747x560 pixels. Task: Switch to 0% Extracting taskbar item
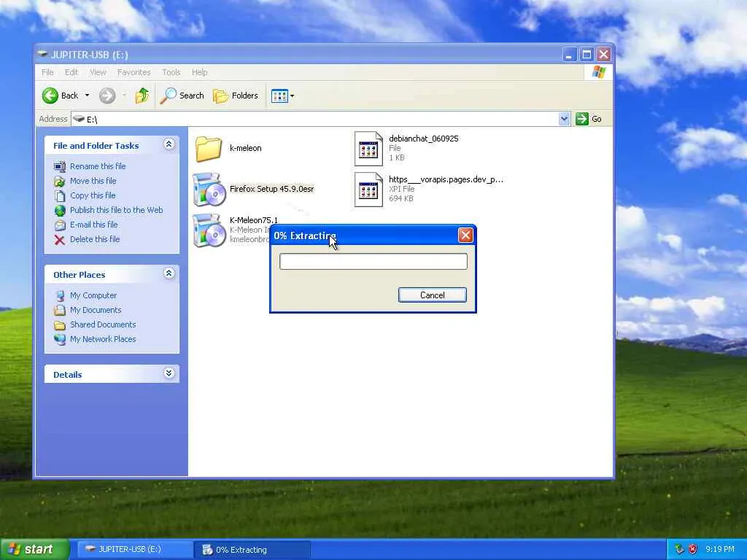coord(252,550)
